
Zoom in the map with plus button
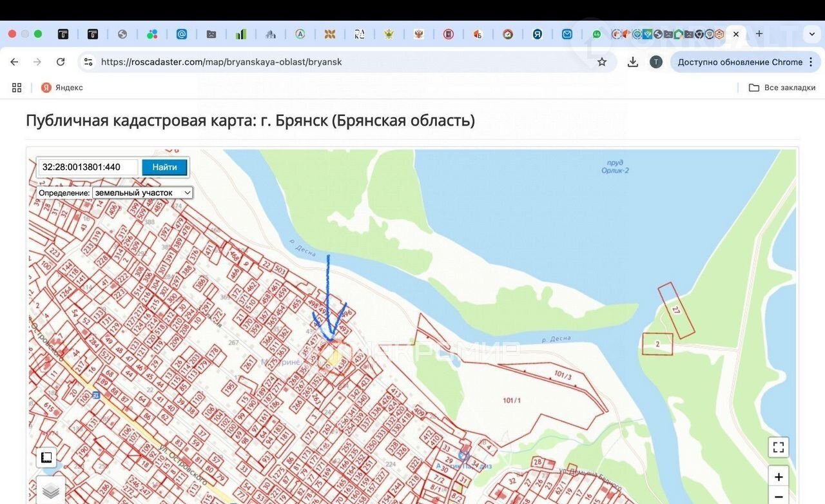[778, 477]
